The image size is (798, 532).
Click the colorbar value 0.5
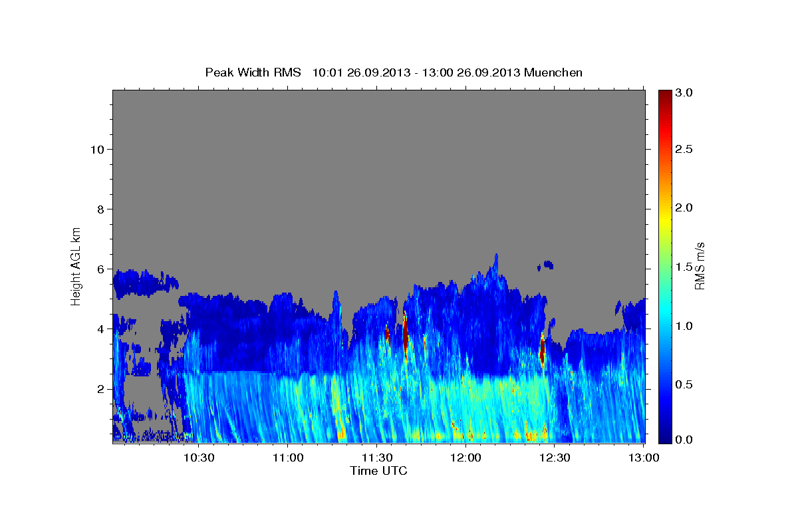(x=685, y=384)
